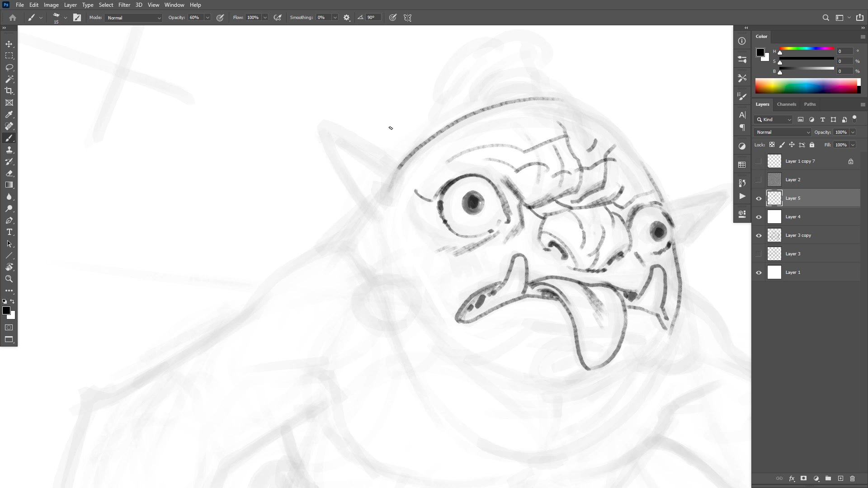Select the Clone Stamp tool
Image resolution: width=868 pixels, height=488 pixels.
9,150
